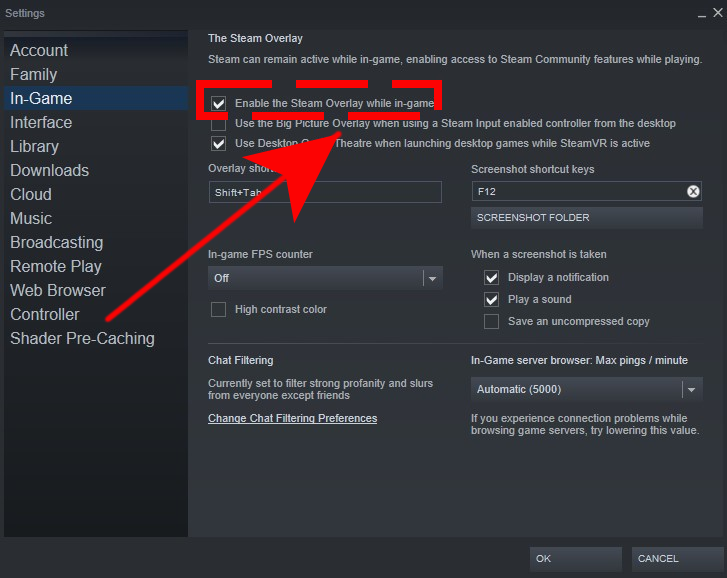The height and width of the screenshot is (578, 727).
Task: Toggle Use Desktop Game Theatre checkbox
Action: tap(218, 143)
